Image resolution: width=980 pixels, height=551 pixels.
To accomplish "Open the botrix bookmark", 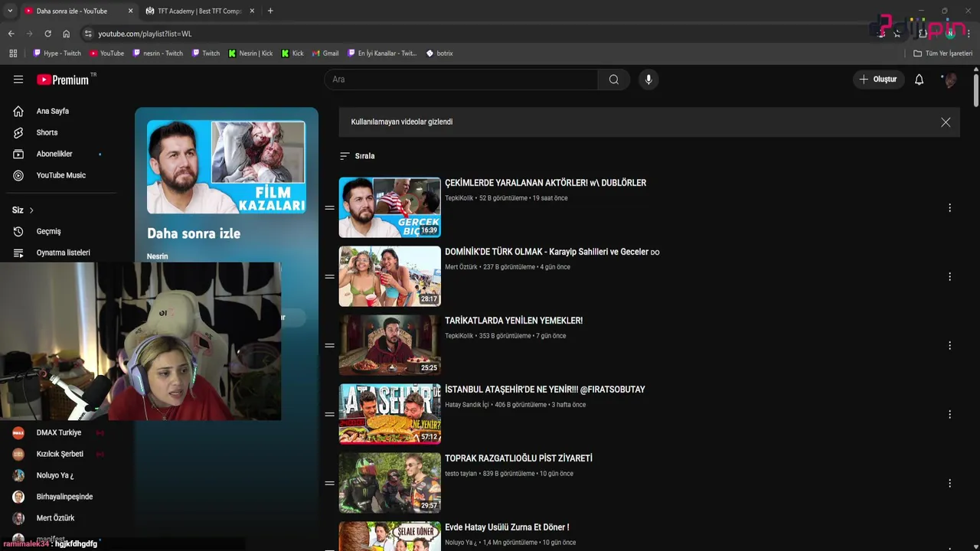I will [439, 54].
